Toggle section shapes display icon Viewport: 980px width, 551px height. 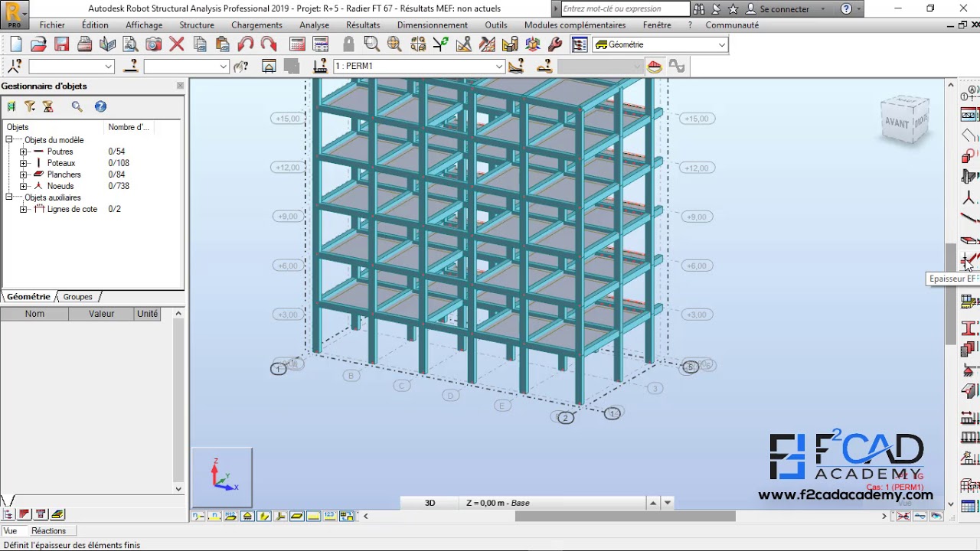(x=264, y=516)
